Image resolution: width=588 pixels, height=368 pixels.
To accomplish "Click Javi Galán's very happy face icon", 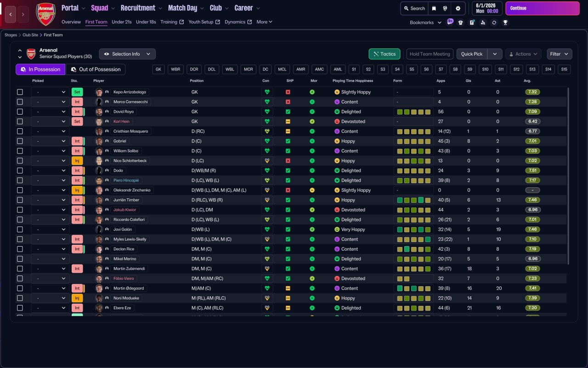I will (337, 230).
